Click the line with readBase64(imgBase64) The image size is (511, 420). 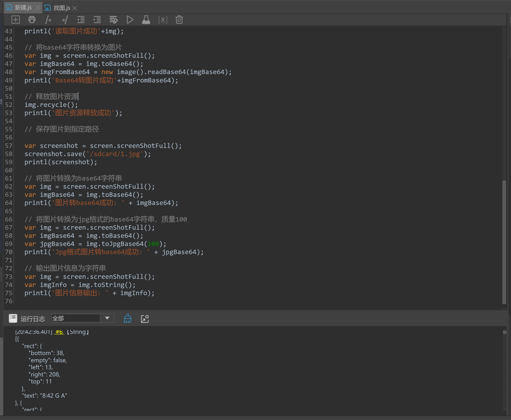pos(128,72)
